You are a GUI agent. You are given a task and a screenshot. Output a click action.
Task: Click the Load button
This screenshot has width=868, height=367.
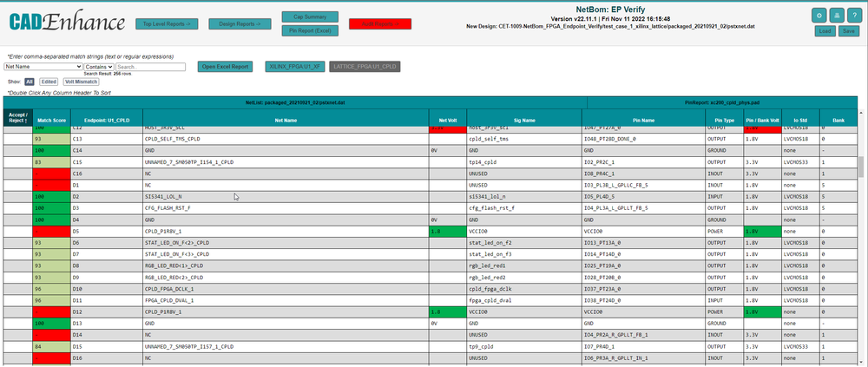click(825, 31)
